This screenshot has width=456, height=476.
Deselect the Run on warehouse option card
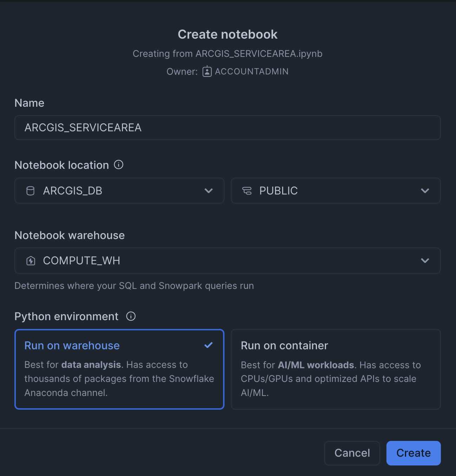(x=119, y=369)
